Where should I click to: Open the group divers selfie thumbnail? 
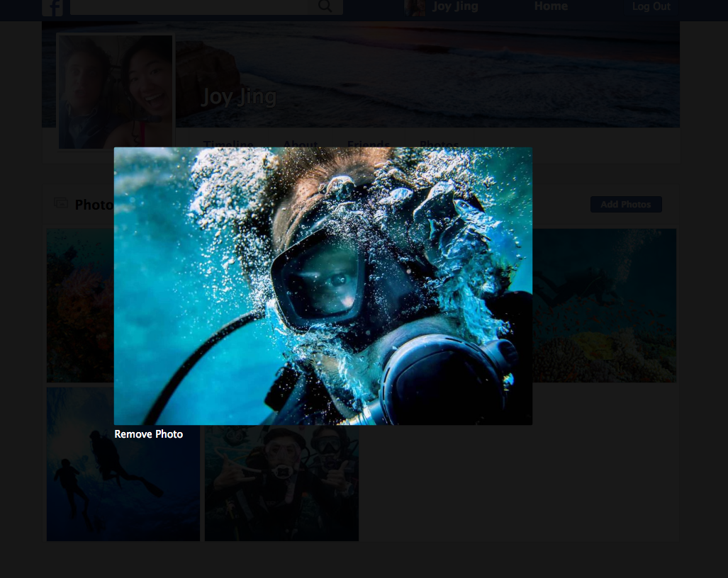(x=282, y=482)
